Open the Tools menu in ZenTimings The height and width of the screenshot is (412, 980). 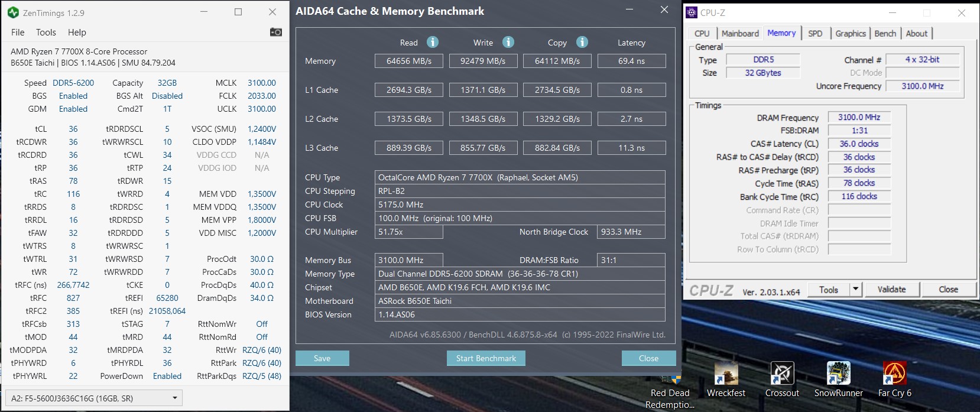[46, 33]
